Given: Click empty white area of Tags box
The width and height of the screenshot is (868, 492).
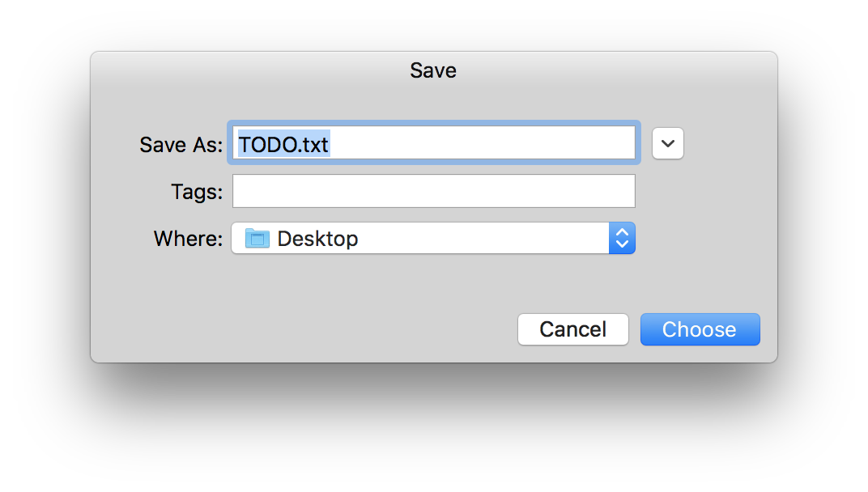Looking at the screenshot, I should pyautogui.click(x=433, y=191).
